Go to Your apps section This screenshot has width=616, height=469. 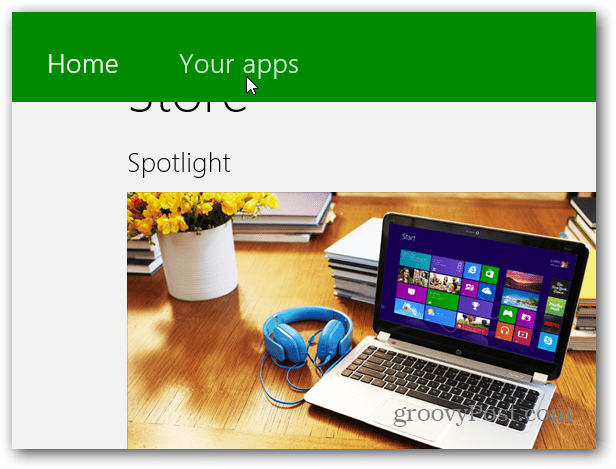click(239, 64)
